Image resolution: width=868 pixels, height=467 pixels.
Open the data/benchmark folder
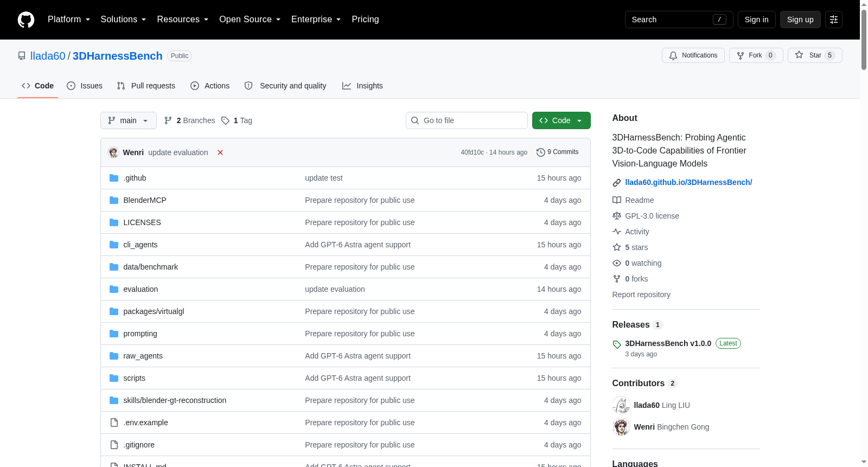click(x=150, y=267)
